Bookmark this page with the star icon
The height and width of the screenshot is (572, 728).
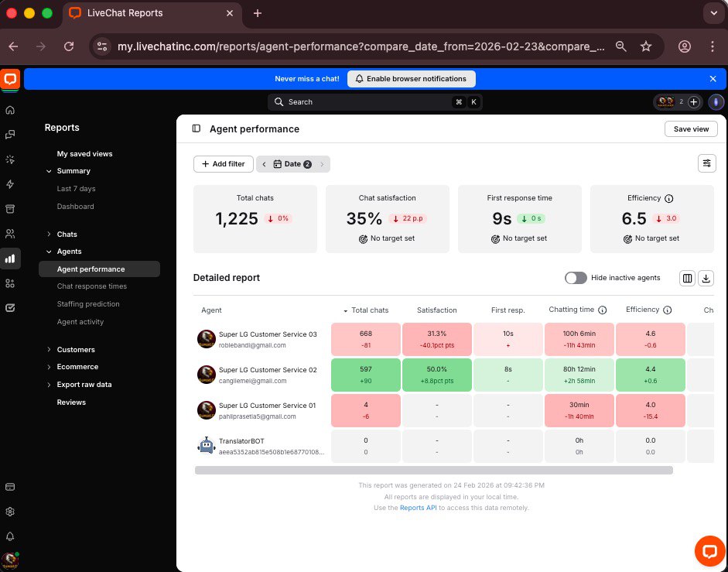tap(646, 46)
